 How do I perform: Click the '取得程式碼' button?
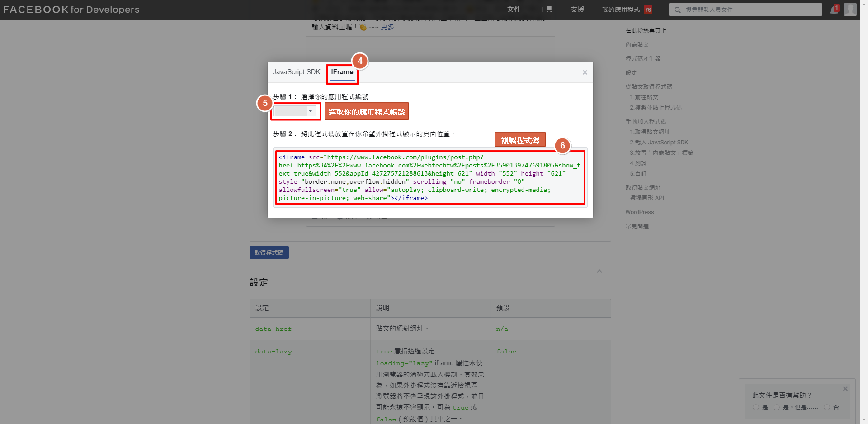[269, 252]
